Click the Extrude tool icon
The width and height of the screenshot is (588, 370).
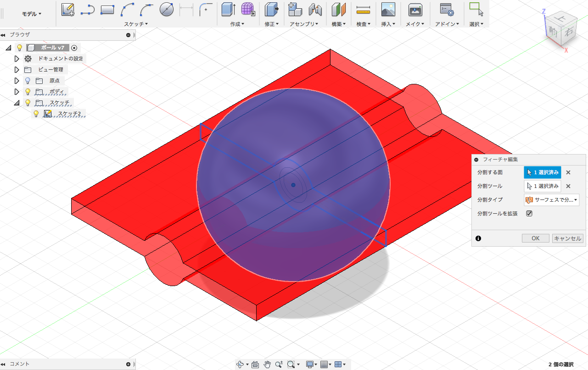click(x=228, y=9)
